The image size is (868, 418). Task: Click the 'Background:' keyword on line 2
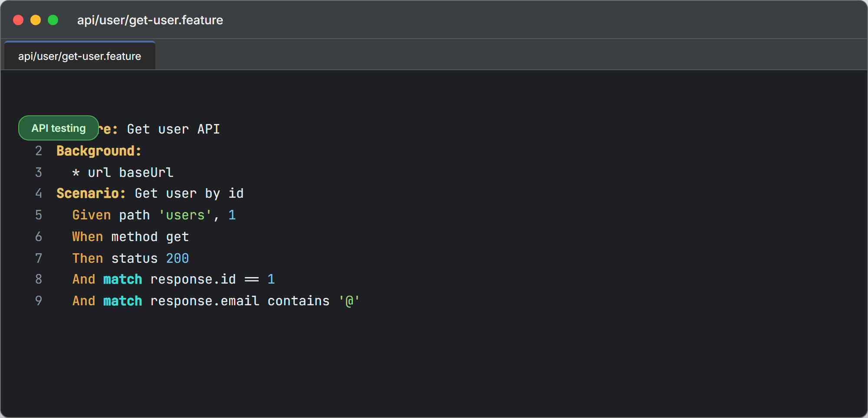tap(99, 151)
